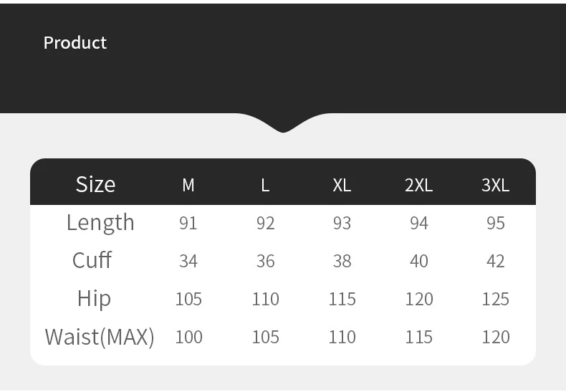Click the Length row label
566x392 pixels.
pyautogui.click(x=100, y=223)
